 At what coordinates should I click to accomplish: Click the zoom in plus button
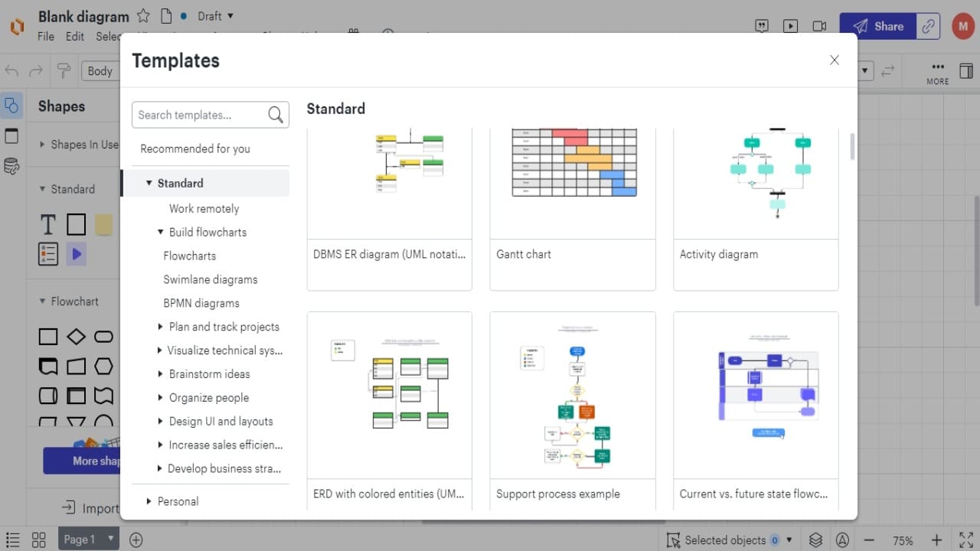(936, 540)
